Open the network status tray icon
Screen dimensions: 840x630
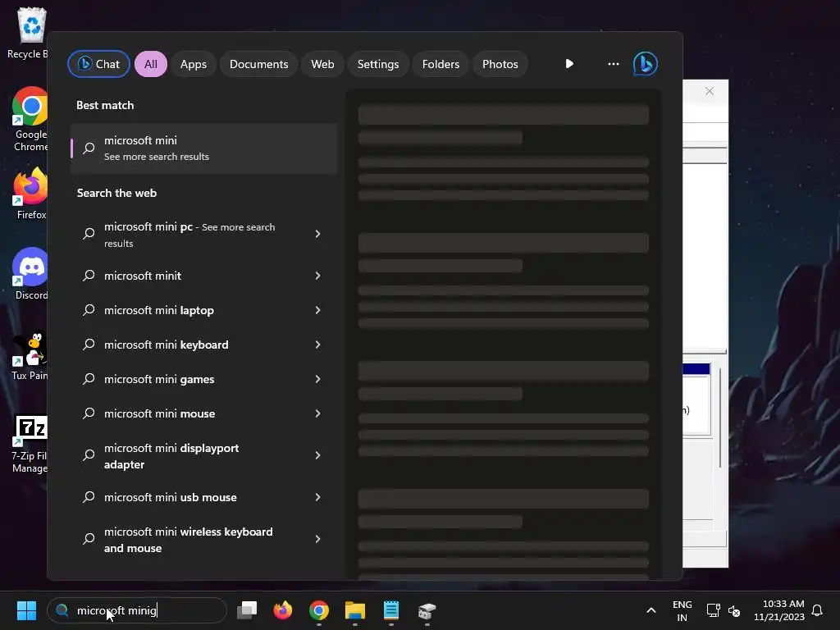pos(713,610)
